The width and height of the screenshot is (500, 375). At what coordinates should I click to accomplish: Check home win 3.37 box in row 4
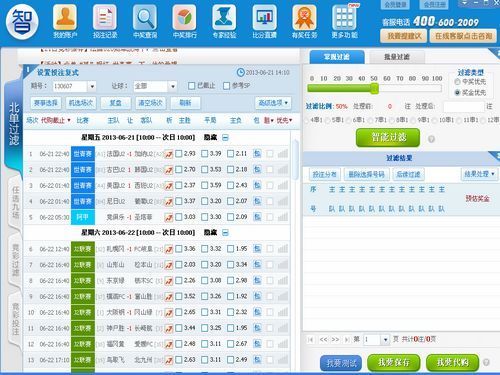pyautogui.click(x=179, y=201)
